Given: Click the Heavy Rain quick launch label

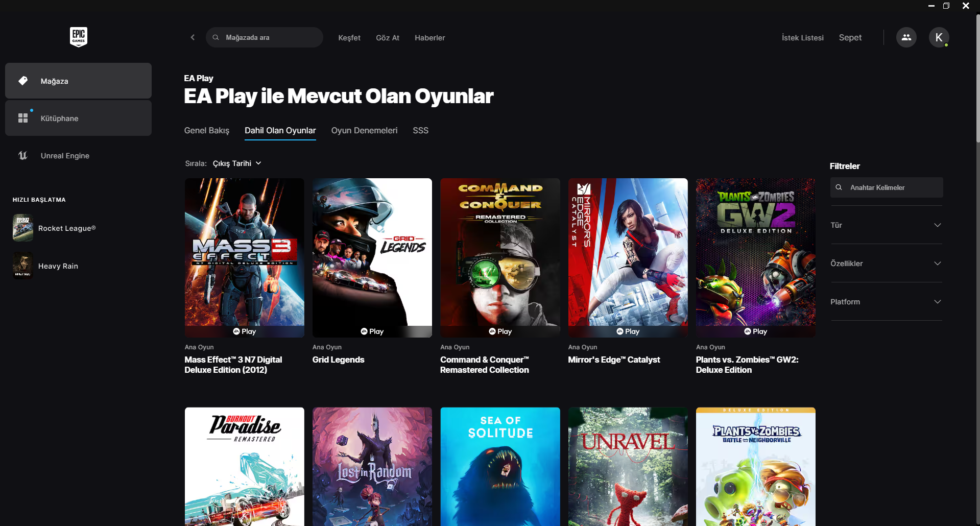Looking at the screenshot, I should (x=58, y=266).
